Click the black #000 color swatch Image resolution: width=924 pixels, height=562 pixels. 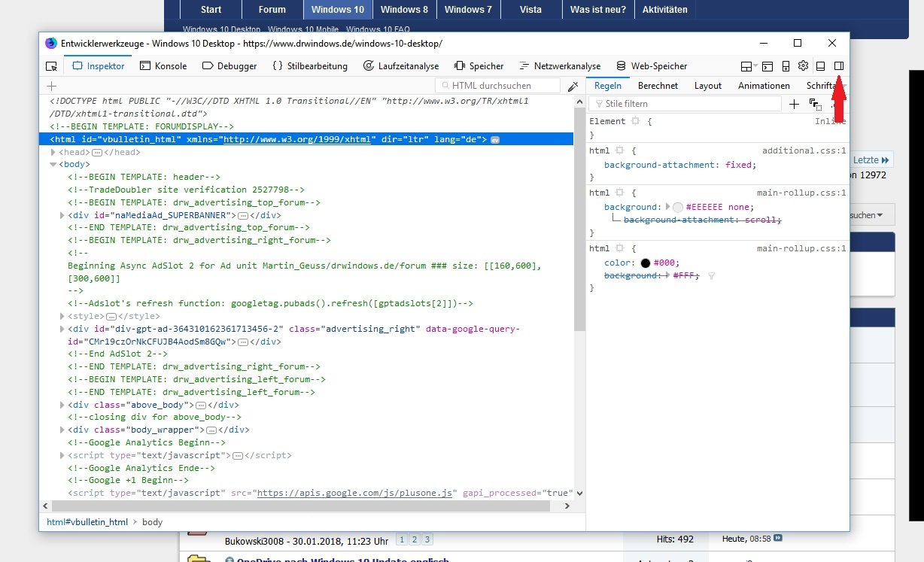(x=645, y=263)
